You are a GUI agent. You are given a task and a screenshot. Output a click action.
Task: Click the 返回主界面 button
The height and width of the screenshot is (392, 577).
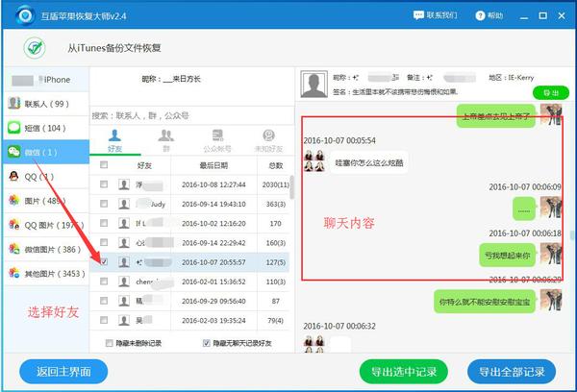pyautogui.click(x=63, y=372)
